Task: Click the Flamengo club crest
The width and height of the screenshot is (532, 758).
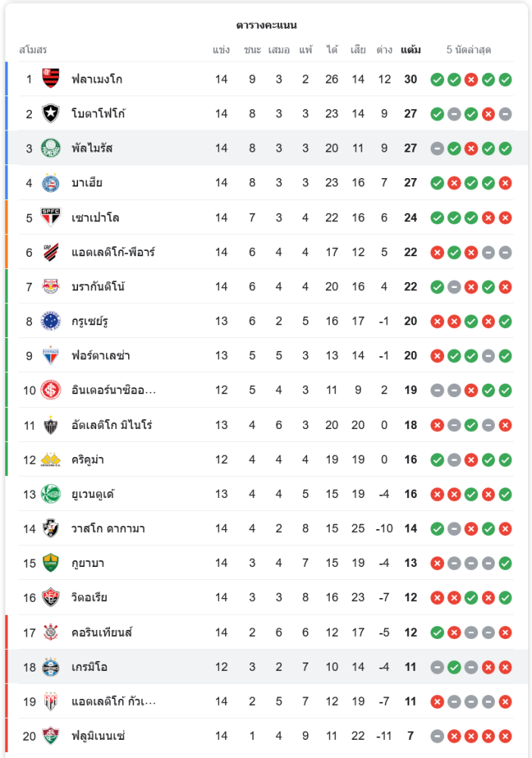Action: point(51,79)
